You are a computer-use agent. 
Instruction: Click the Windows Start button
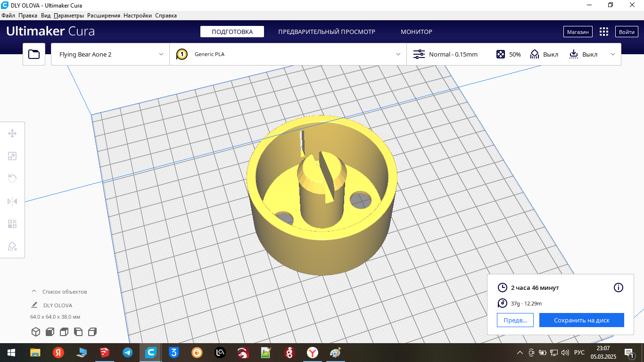coord(11,352)
